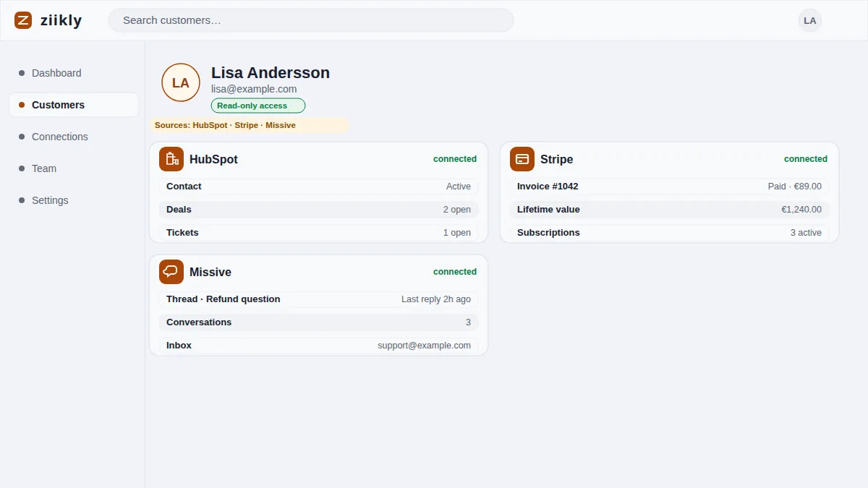The width and height of the screenshot is (868, 488).
Task: Click the Stripe credit card icon
Action: click(x=522, y=159)
